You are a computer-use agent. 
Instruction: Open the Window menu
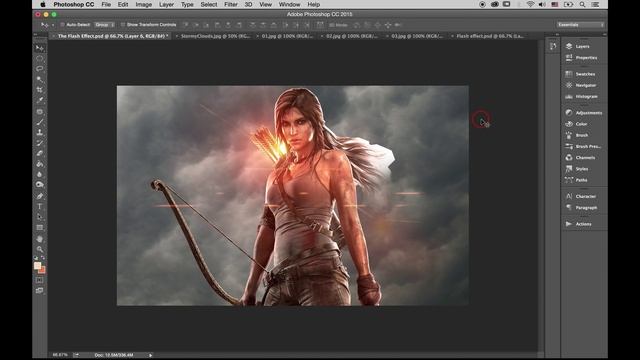coord(289,4)
